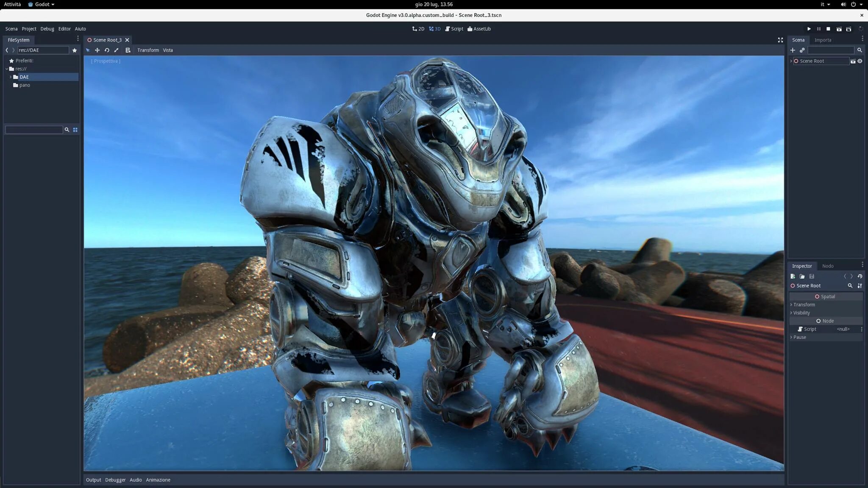
Task: Open the Scena menu
Action: coord(11,29)
